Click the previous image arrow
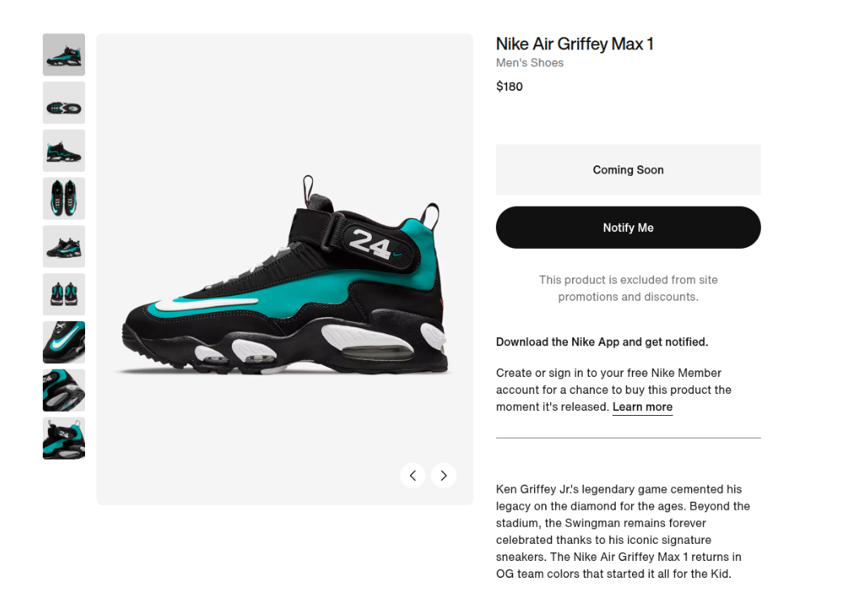Screen dimensions: 867x616 (412, 475)
